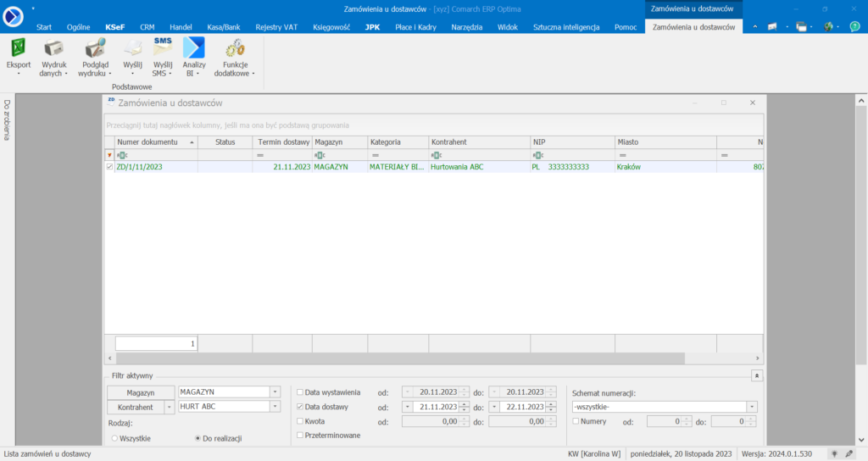Open the Schemat numeracji dropdown
The image size is (868, 461).
coord(751,407)
